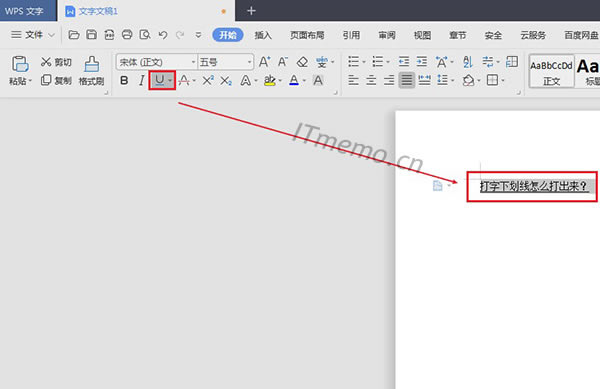Screen dimensions: 600x389
Task: Click the Sort A-Z icon
Action: coord(468,62)
